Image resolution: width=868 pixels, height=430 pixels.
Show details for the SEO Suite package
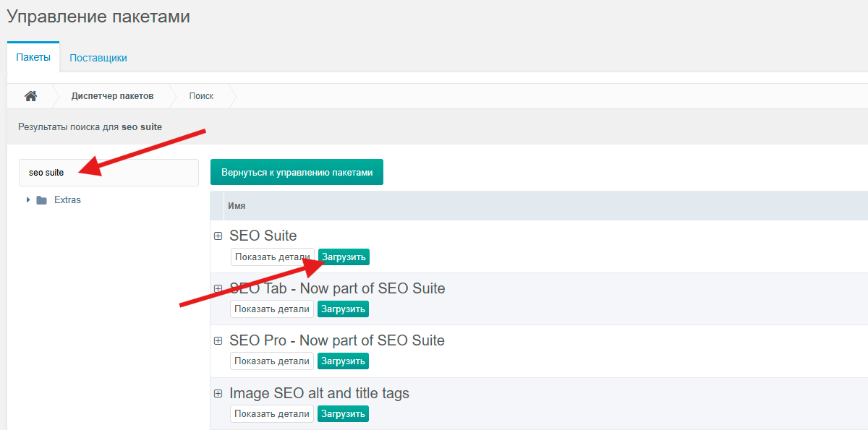point(272,257)
